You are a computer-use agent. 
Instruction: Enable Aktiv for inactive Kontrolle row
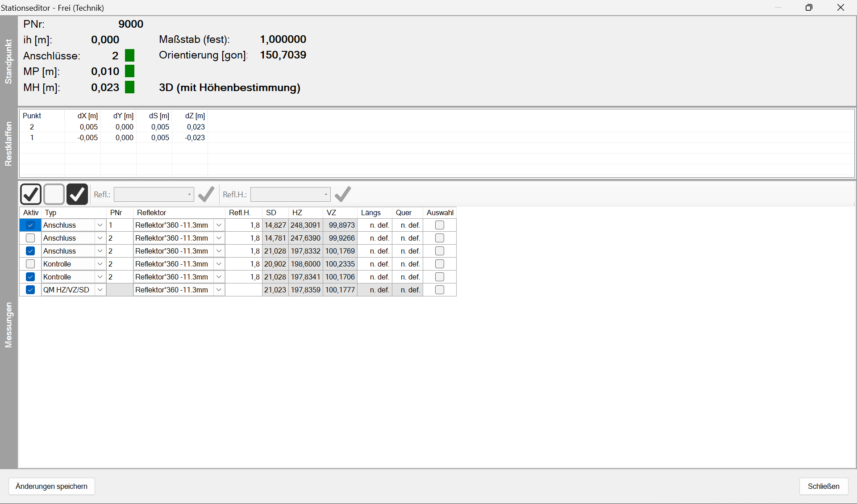pos(30,264)
